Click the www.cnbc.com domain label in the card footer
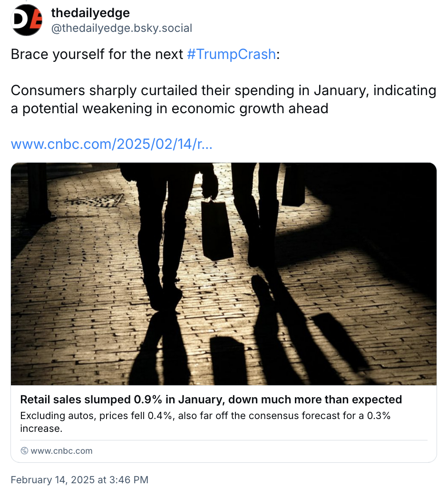 (61, 451)
